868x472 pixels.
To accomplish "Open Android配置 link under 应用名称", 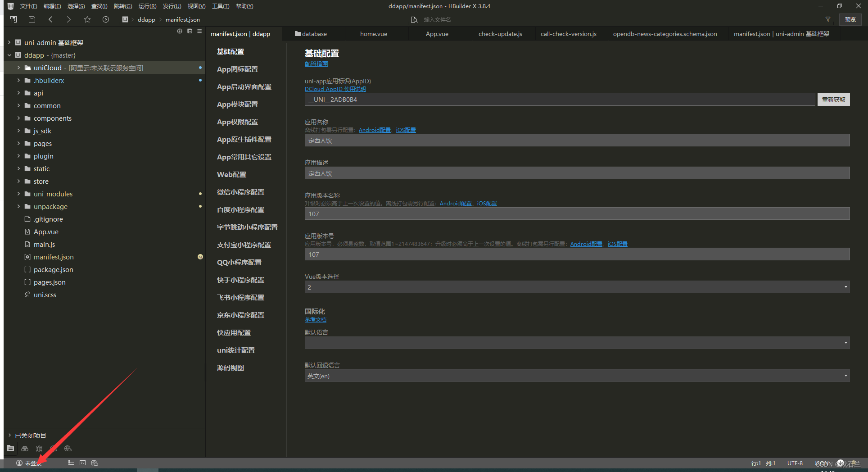I will coord(375,130).
